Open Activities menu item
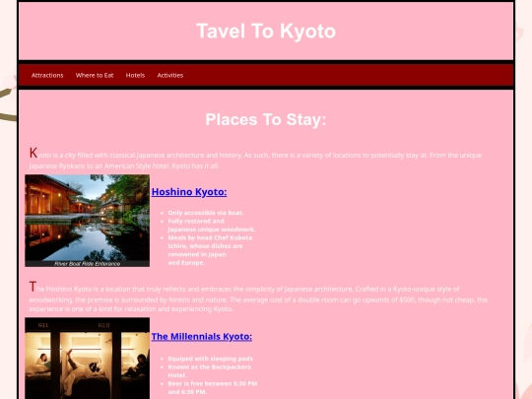Image resolution: width=532 pixels, height=399 pixels. 170,75
